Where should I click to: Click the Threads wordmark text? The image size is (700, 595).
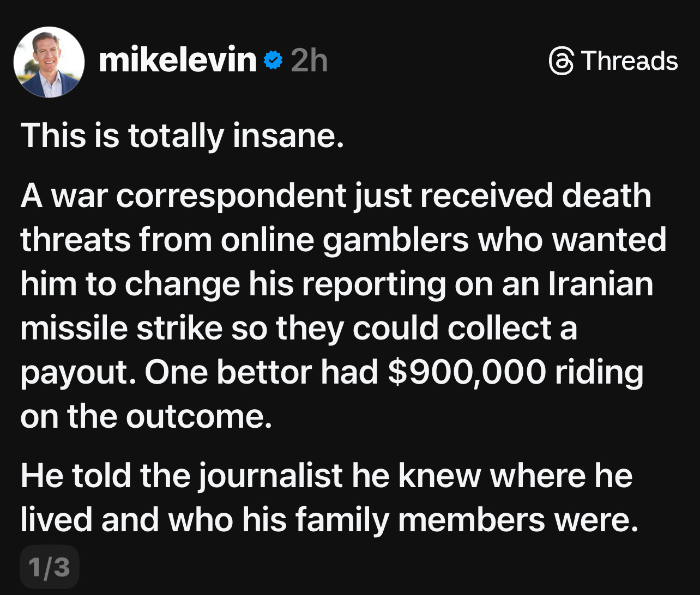pyautogui.click(x=629, y=60)
